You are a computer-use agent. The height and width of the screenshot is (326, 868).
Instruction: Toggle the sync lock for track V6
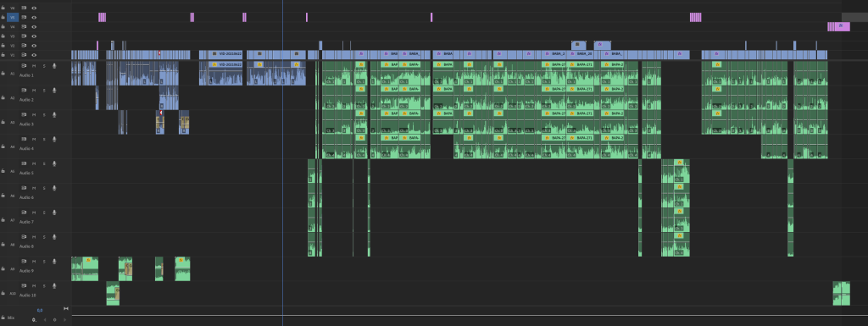pos(24,8)
